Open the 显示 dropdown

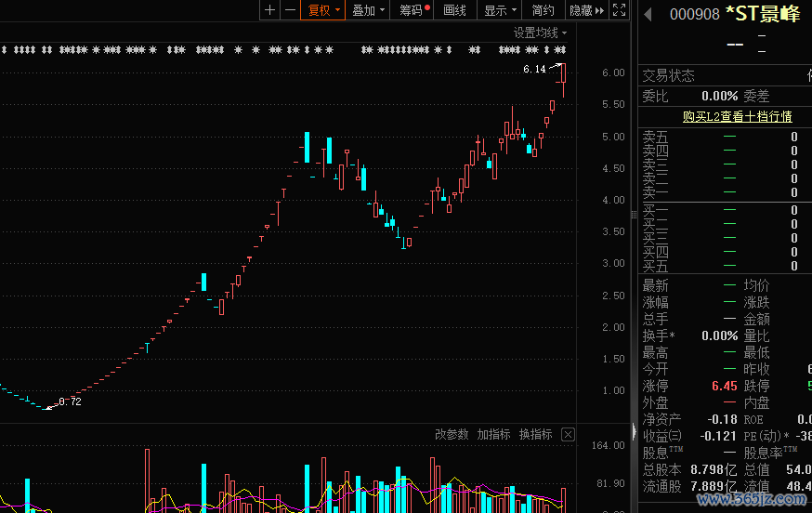500,10
